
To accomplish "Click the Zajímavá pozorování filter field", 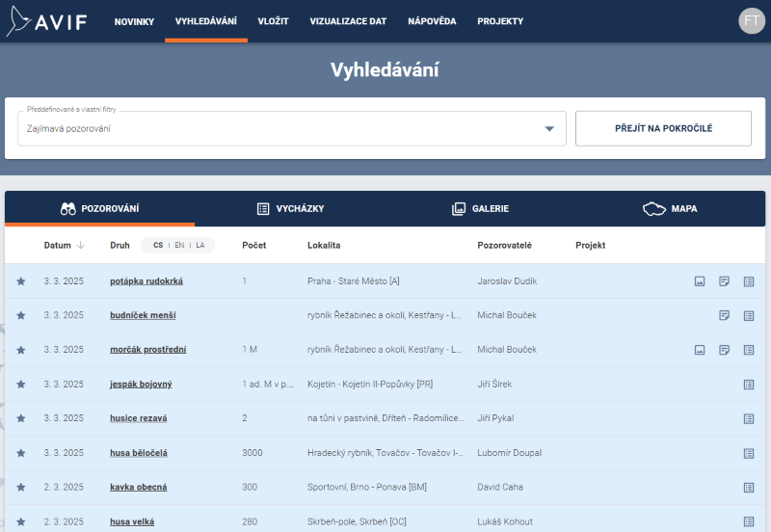I will click(x=279, y=129).
